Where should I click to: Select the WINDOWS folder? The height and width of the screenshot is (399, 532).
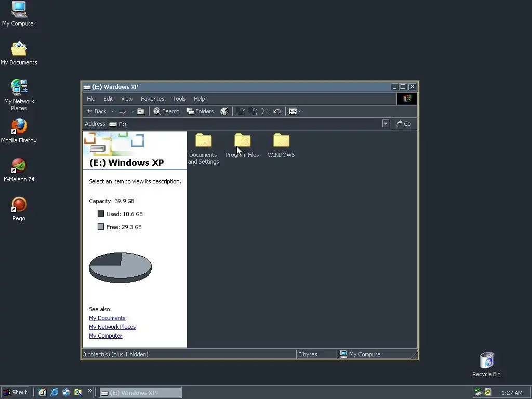point(281,146)
